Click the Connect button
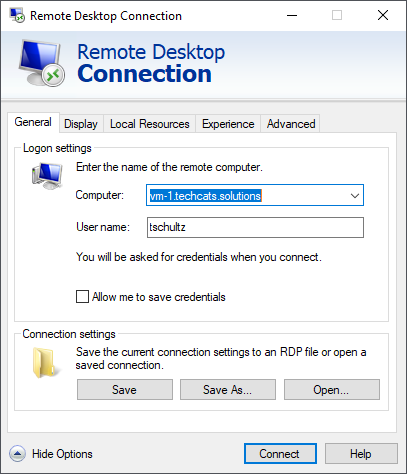This screenshot has width=407, height=474. pyautogui.click(x=280, y=454)
